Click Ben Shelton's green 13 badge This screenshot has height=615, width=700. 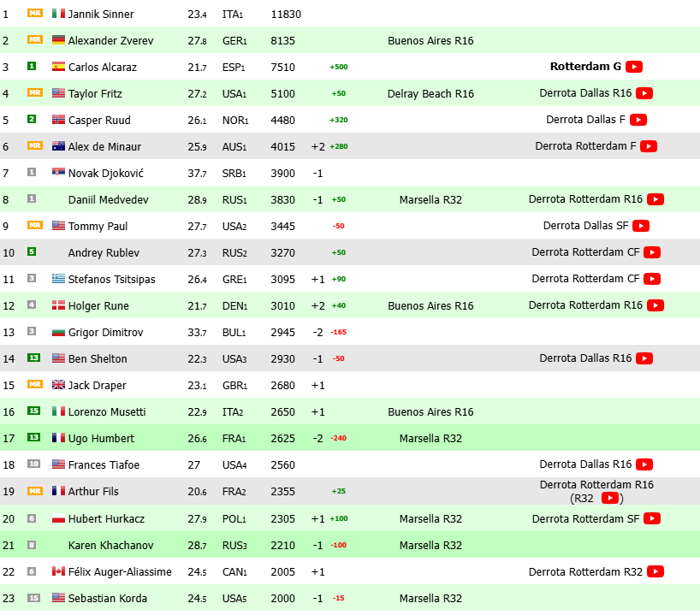pos(34,358)
